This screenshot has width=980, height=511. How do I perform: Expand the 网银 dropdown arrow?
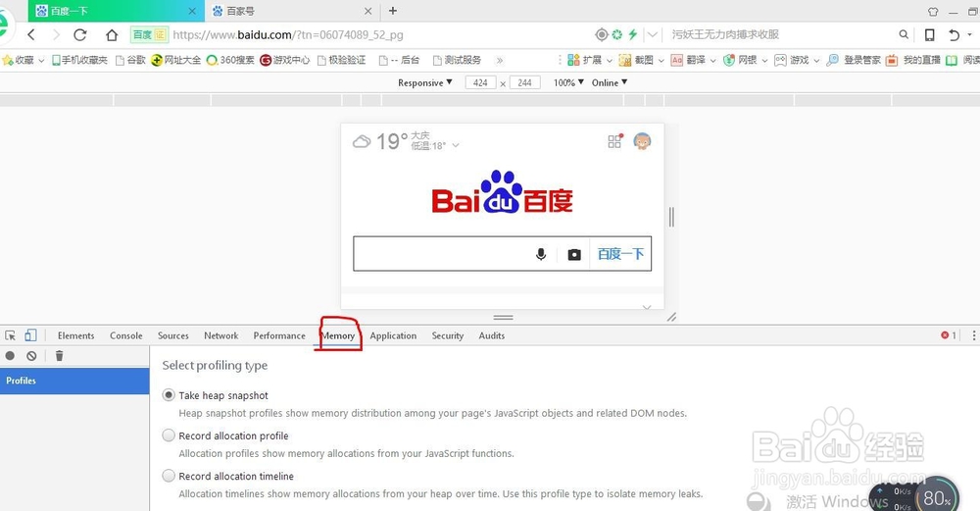pyautogui.click(x=764, y=61)
